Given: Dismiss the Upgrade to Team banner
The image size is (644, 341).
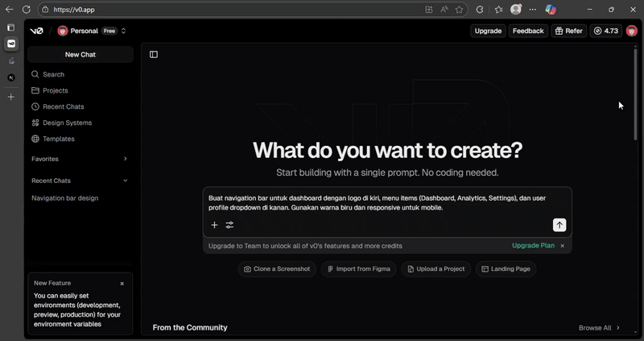Looking at the screenshot, I should click(562, 246).
